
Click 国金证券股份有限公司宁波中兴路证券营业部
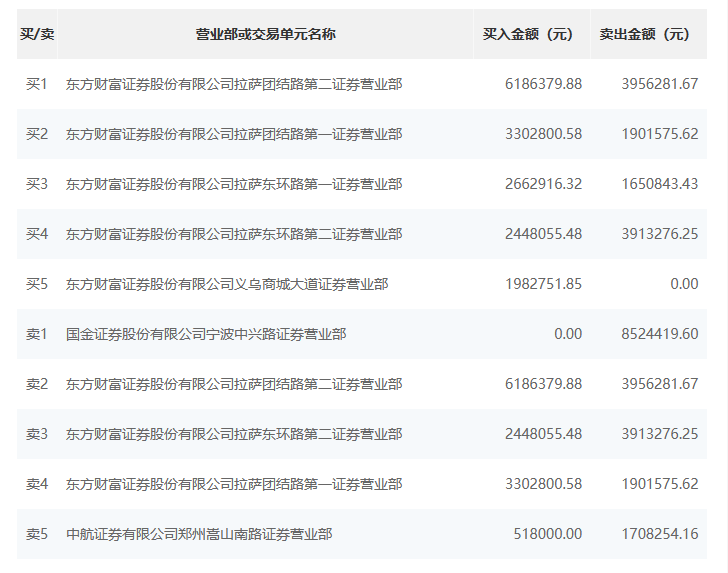point(206,334)
